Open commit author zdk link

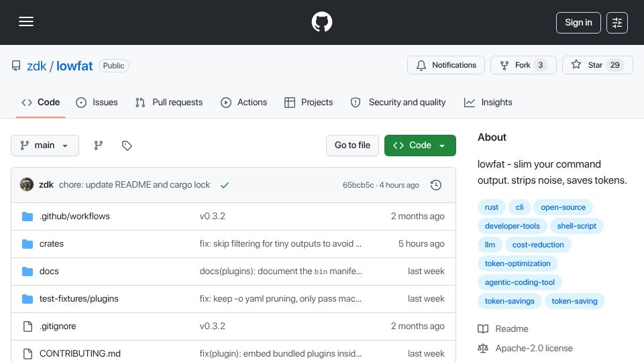pos(46,185)
